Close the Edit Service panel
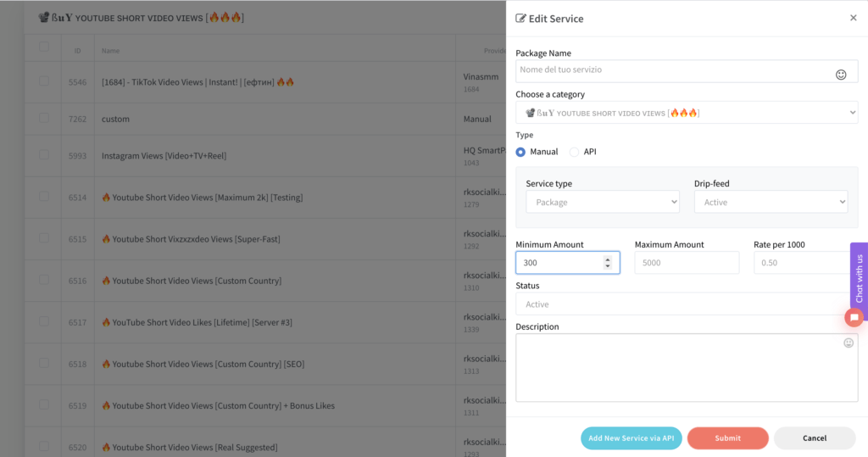Screen dimensions: 868x457 click(x=853, y=18)
